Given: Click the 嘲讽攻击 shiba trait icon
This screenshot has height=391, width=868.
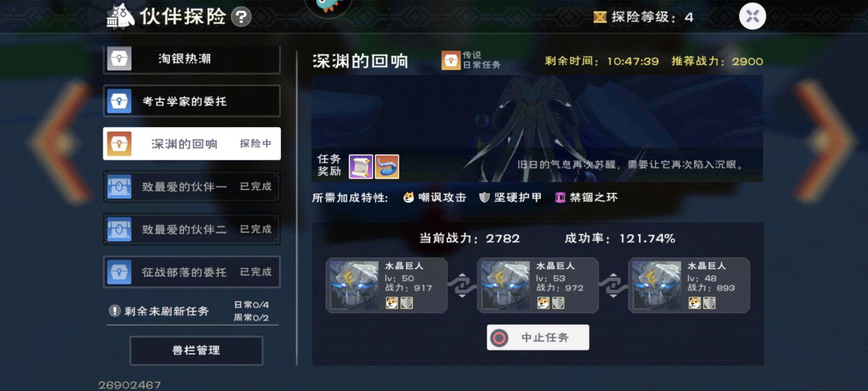Looking at the screenshot, I should [409, 197].
